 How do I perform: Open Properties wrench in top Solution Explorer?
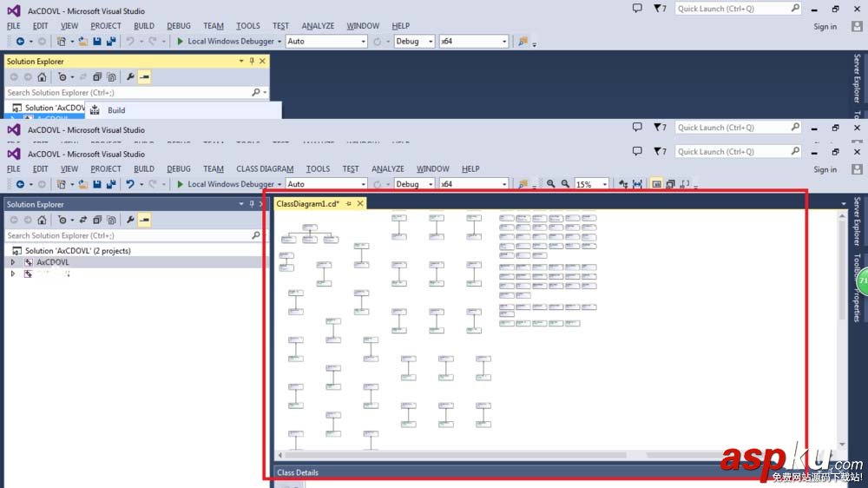click(130, 77)
